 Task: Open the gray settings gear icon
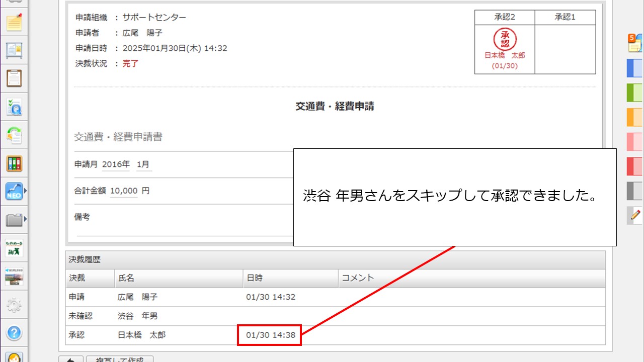pos(14,304)
